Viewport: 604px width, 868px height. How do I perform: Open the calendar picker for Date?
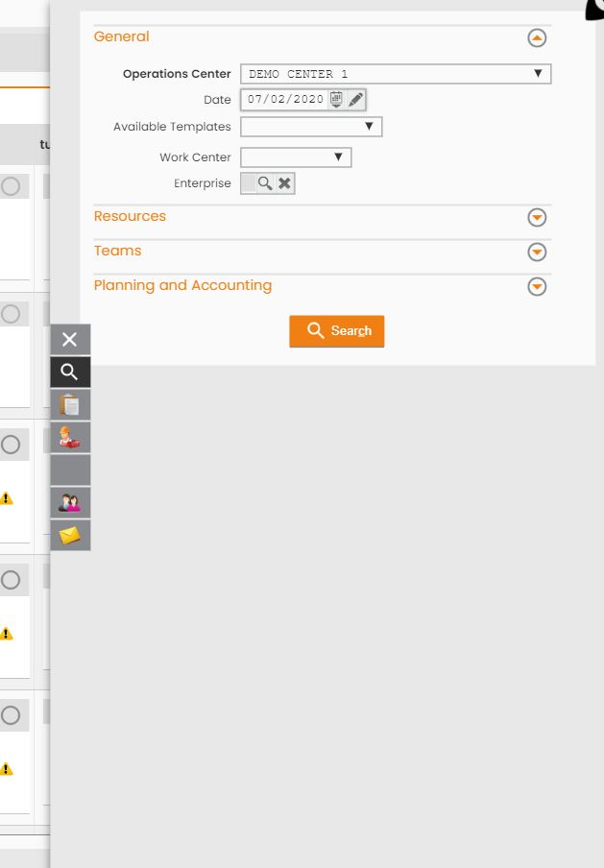(x=336, y=100)
